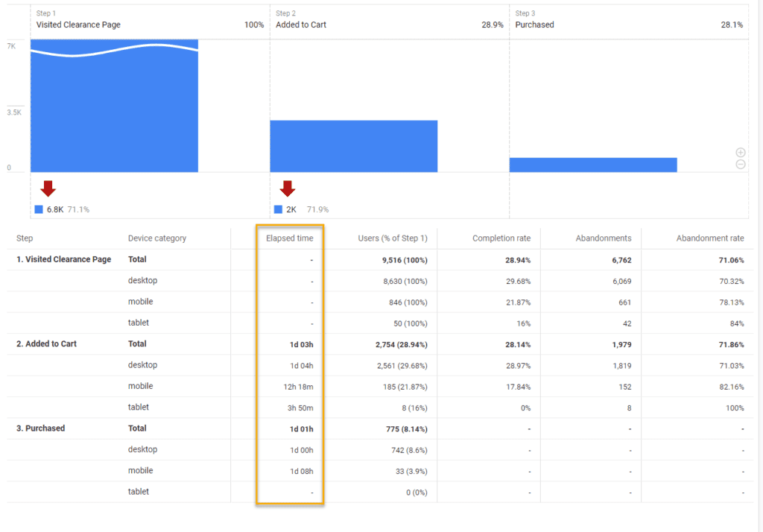Click the 3. Purchased row label
The width and height of the screenshot is (763, 532).
click(40, 428)
